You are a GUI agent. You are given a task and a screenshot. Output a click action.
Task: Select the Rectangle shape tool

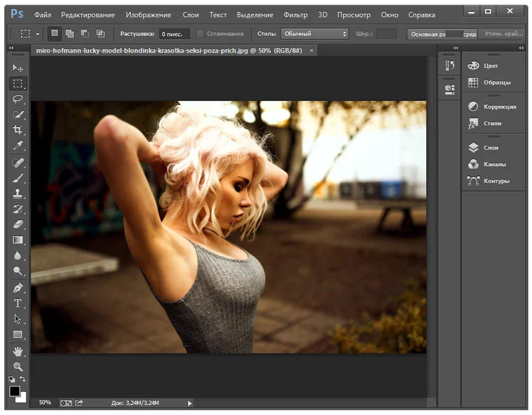(x=18, y=335)
